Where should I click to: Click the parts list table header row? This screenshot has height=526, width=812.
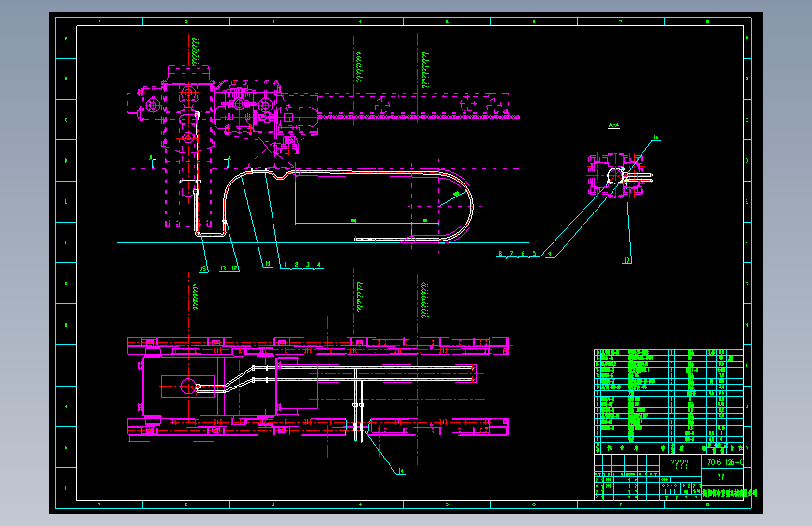(669, 447)
